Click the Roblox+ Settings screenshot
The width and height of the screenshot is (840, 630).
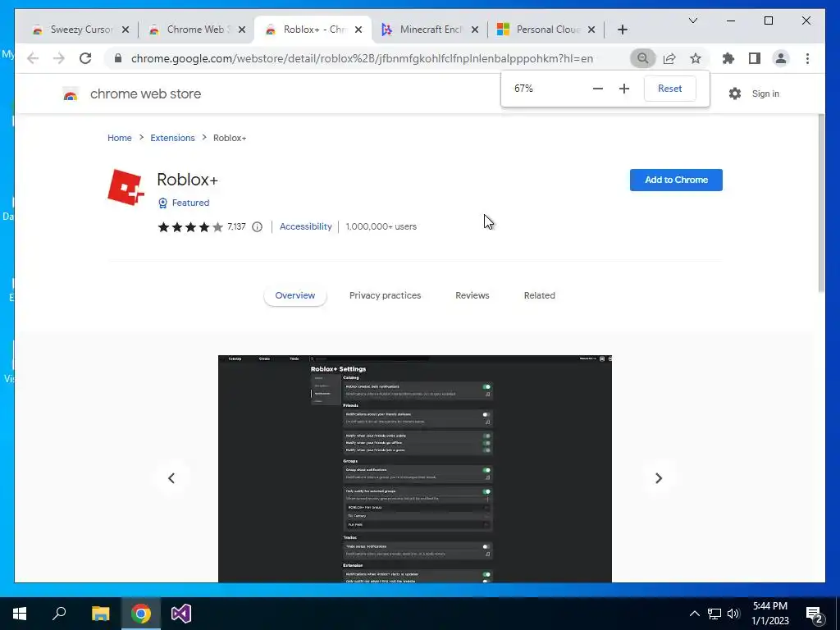coord(414,468)
